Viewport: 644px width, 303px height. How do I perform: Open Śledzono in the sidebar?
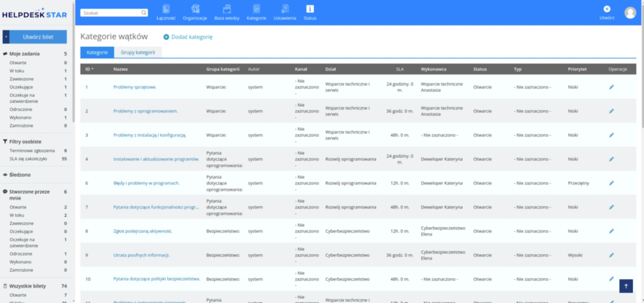pos(20,175)
